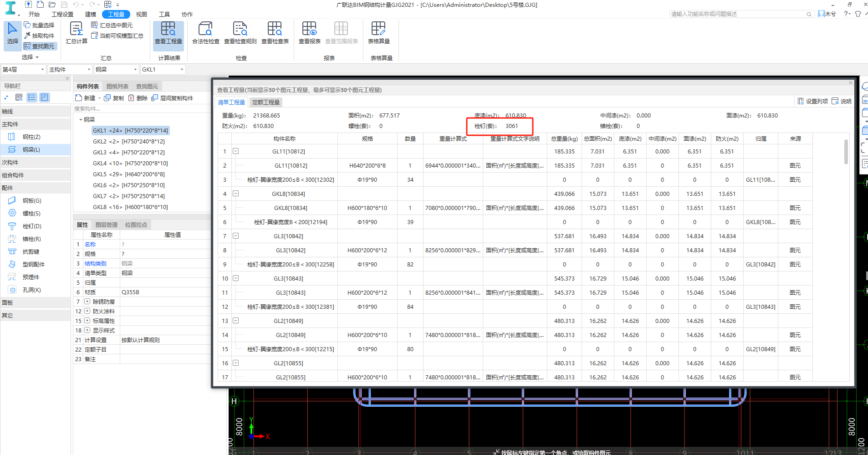Click the function search input field

[x=741, y=14]
